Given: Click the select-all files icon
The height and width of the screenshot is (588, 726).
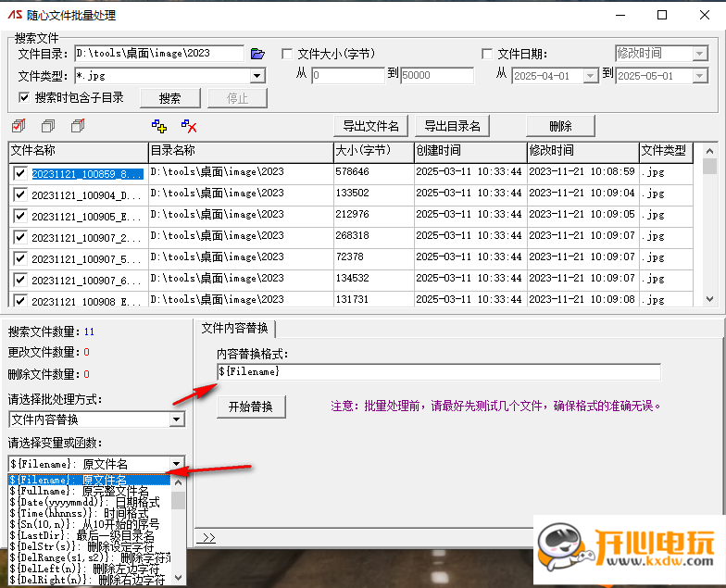Looking at the screenshot, I should 19,126.
